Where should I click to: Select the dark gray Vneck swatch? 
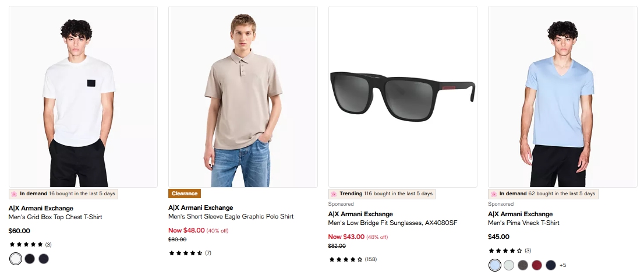tap(523, 265)
